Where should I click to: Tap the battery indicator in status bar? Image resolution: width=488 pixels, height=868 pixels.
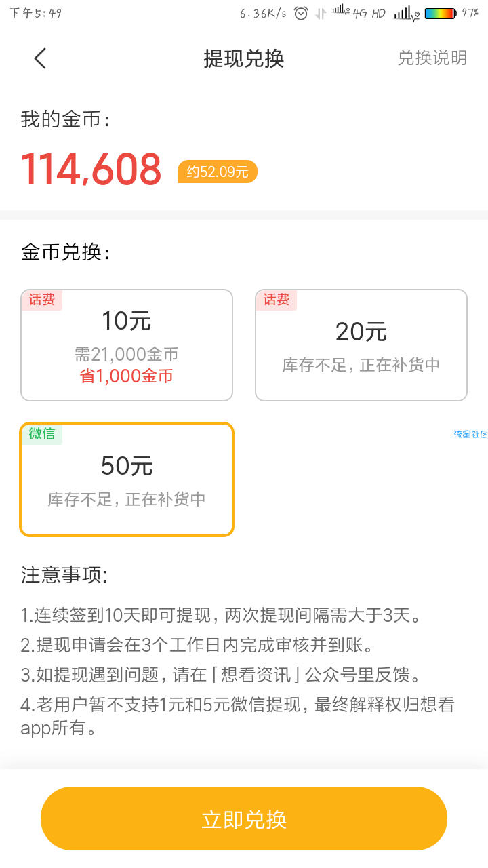[440, 14]
